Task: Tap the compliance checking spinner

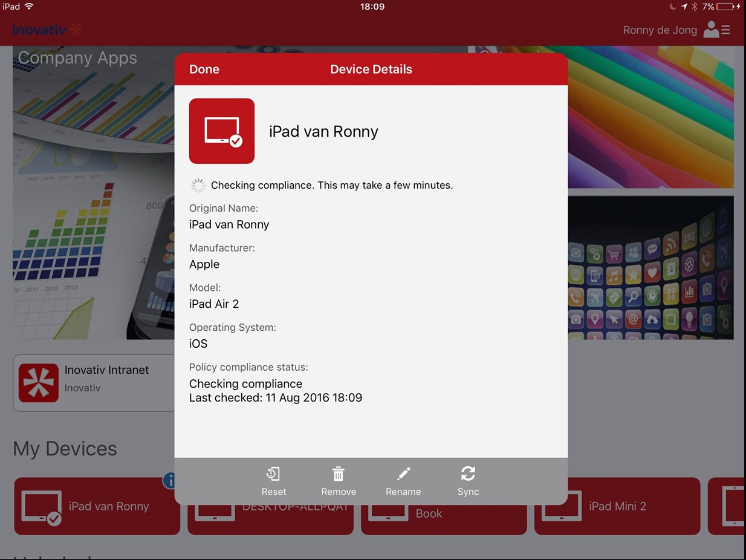Action: click(198, 185)
